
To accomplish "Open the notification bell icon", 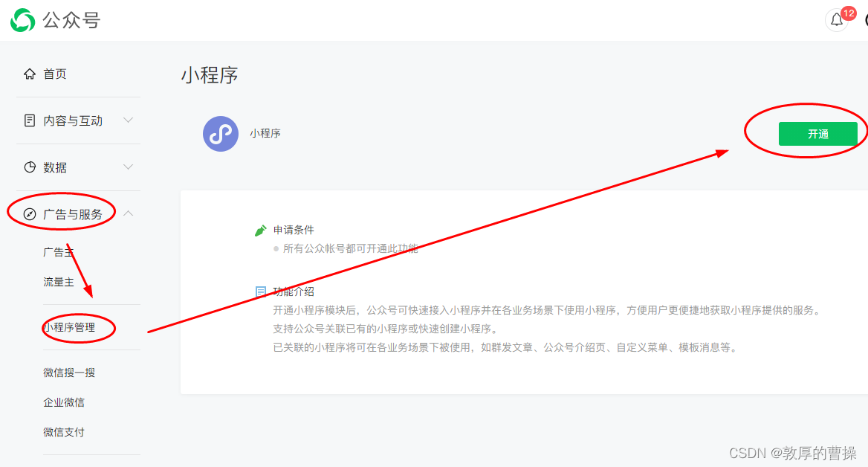I will (837, 21).
